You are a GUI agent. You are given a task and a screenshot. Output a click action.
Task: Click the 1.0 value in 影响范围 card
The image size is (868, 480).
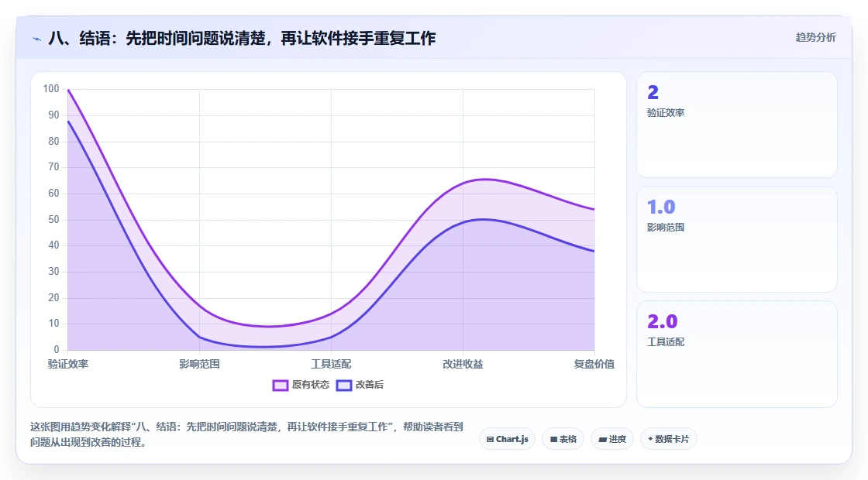(x=661, y=207)
